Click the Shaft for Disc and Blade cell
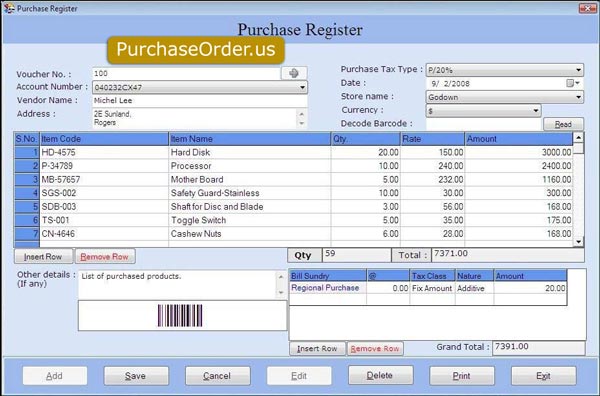600x396 pixels. (x=249, y=207)
